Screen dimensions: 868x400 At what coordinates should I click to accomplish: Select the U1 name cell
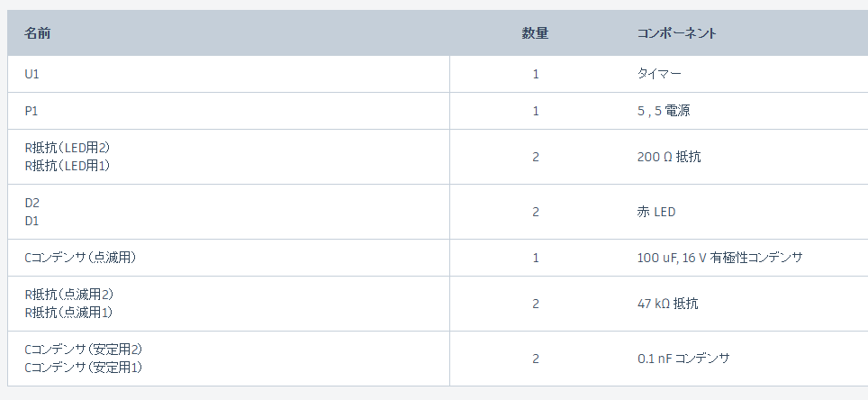click(x=32, y=74)
